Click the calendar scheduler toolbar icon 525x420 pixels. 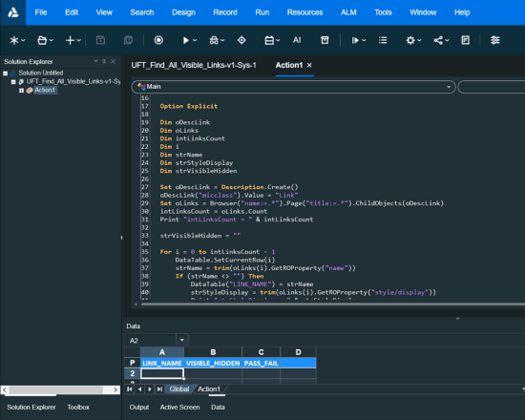pyautogui.click(x=269, y=40)
